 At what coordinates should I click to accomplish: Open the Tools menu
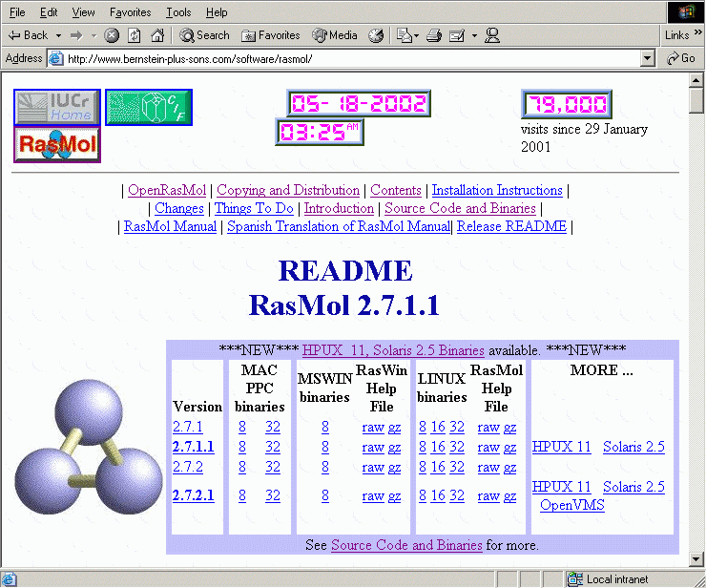178,12
